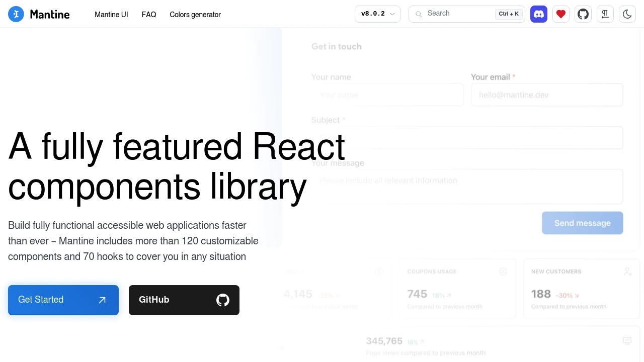This screenshot has height=362, width=644.
Task: Click the Your email input field
Action: tap(546, 95)
